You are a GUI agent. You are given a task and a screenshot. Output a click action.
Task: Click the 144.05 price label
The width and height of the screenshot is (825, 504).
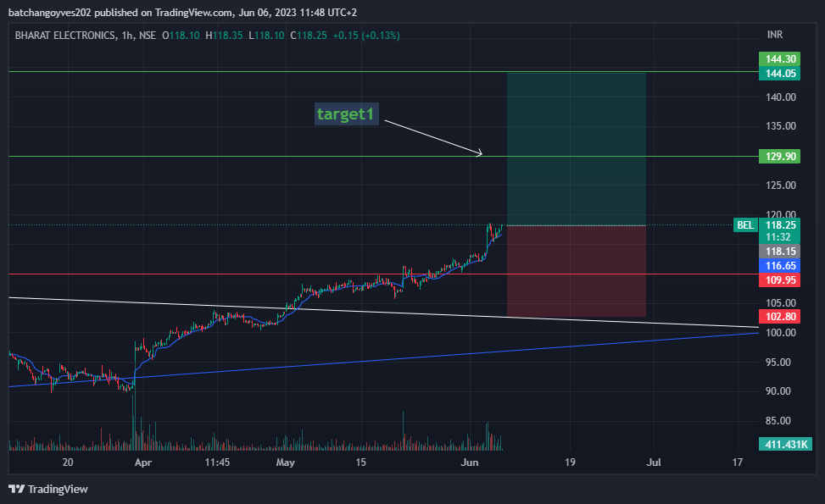pos(780,73)
